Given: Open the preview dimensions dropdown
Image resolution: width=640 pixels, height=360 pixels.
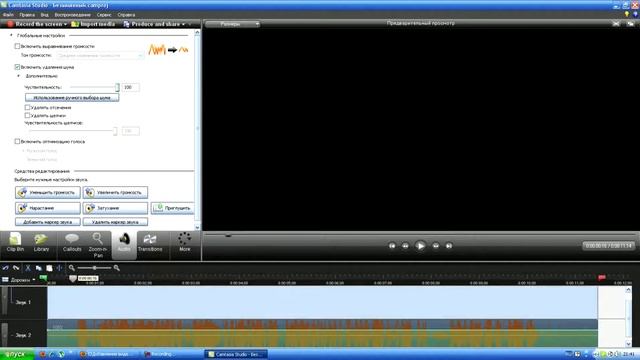Looking at the screenshot, I should click(x=233, y=24).
